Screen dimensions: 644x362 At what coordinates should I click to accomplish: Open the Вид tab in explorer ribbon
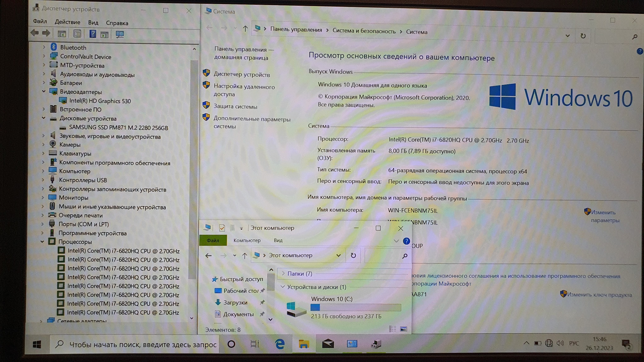click(x=278, y=240)
